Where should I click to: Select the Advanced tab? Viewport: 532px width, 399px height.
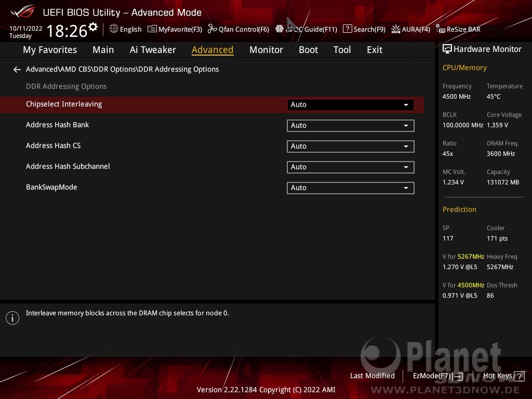[x=212, y=50]
